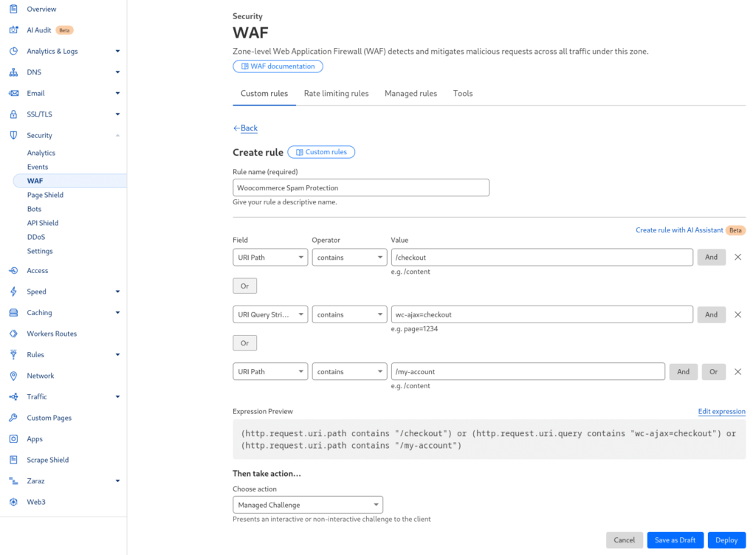The height and width of the screenshot is (555, 756).
Task: Click the Scrape Shield icon
Action: pyautogui.click(x=13, y=460)
